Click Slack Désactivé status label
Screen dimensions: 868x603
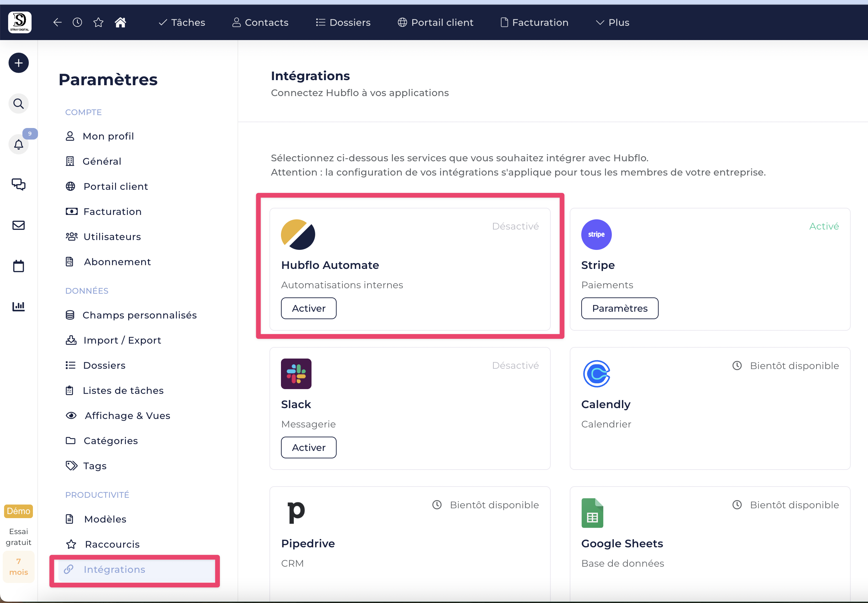515,365
